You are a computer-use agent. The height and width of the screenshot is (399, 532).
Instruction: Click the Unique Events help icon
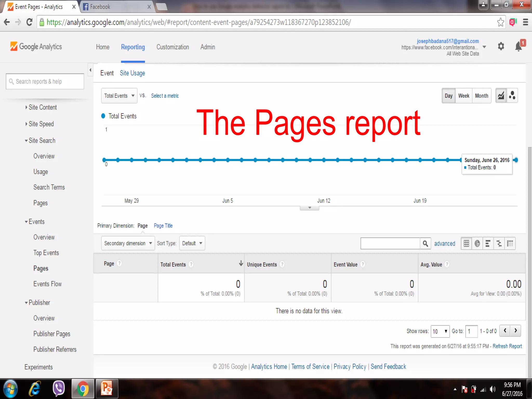(282, 264)
